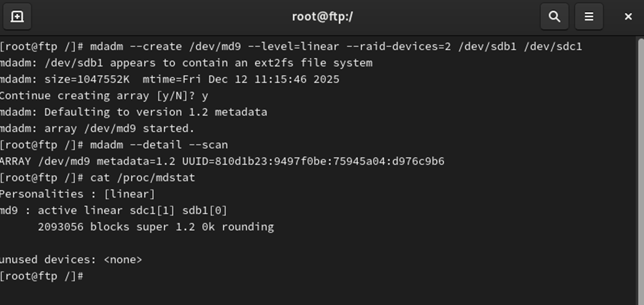Click the md9 : active linear line

pos(113,210)
